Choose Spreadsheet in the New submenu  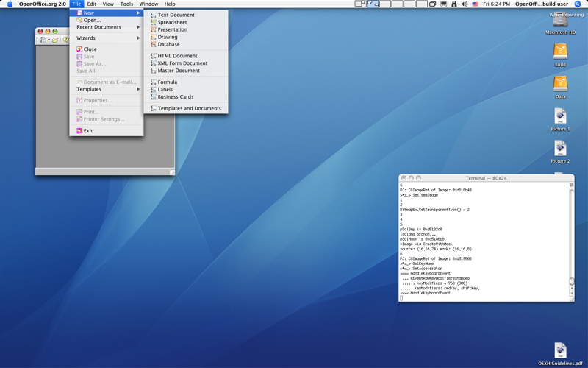186,22
